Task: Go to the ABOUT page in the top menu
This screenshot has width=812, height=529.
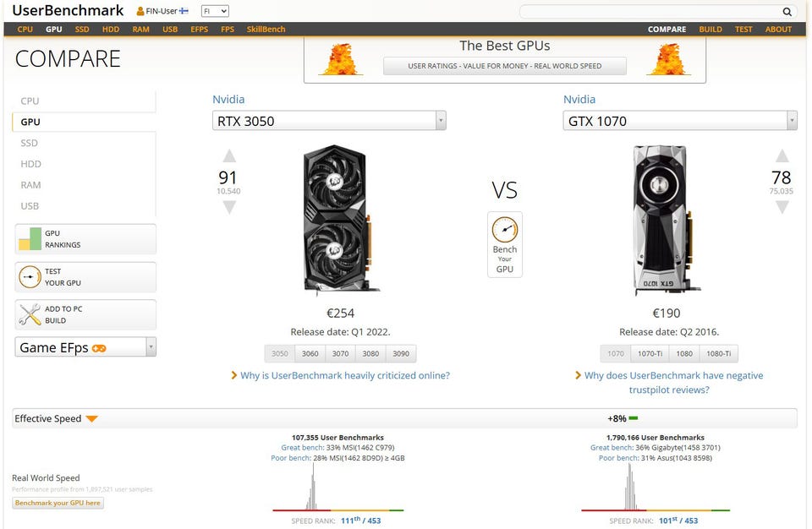Action: click(778, 29)
